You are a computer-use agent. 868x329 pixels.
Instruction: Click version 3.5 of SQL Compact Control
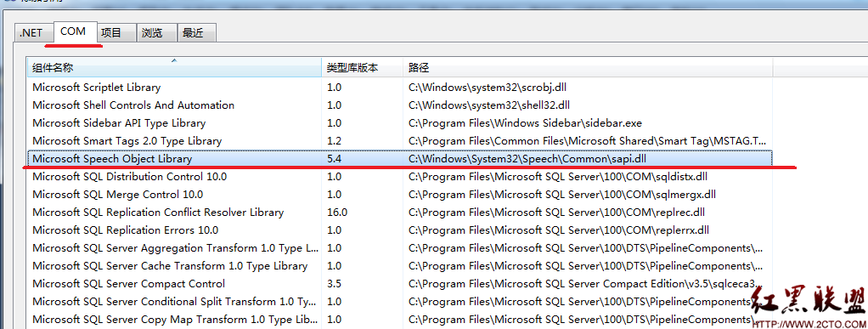335,284
